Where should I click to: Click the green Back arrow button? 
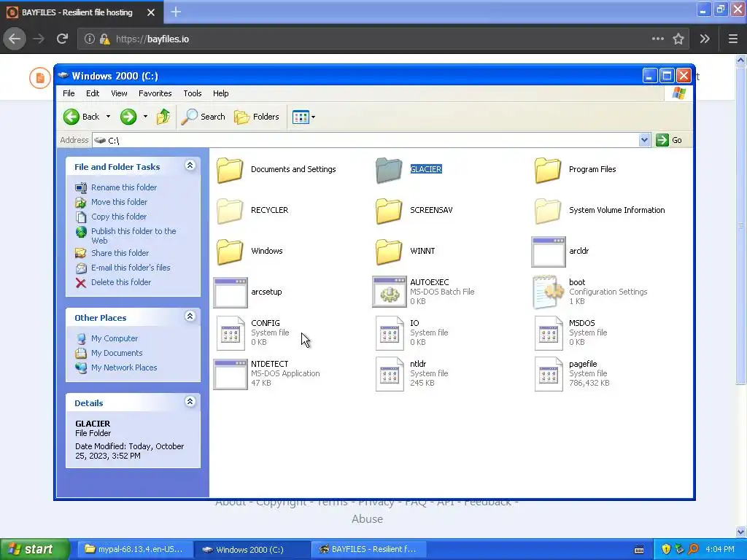coord(71,117)
